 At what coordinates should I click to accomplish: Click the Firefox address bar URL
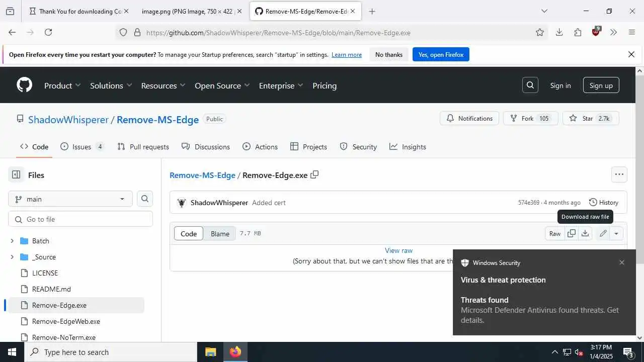[x=278, y=33]
